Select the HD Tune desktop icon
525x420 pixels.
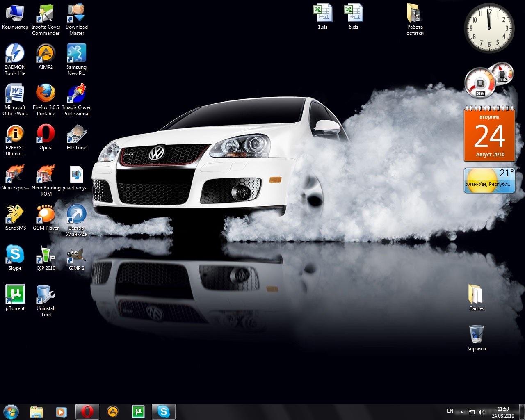tap(76, 134)
